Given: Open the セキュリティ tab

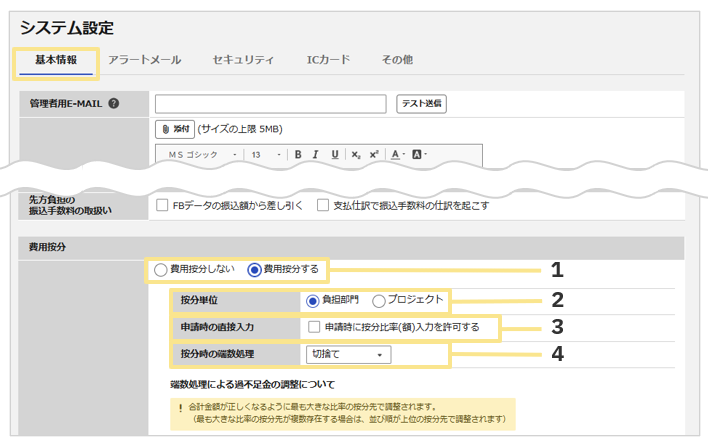Looking at the screenshot, I should coord(243,60).
